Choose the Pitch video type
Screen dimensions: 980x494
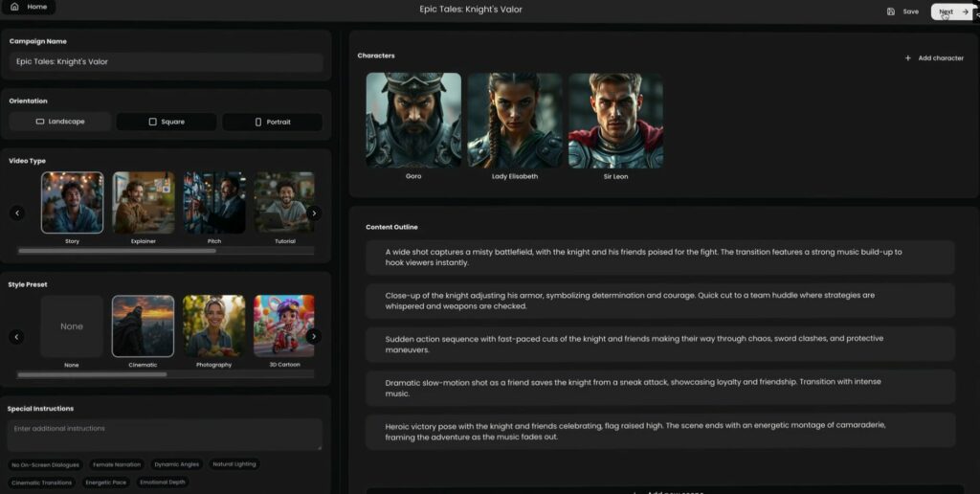tap(214, 203)
